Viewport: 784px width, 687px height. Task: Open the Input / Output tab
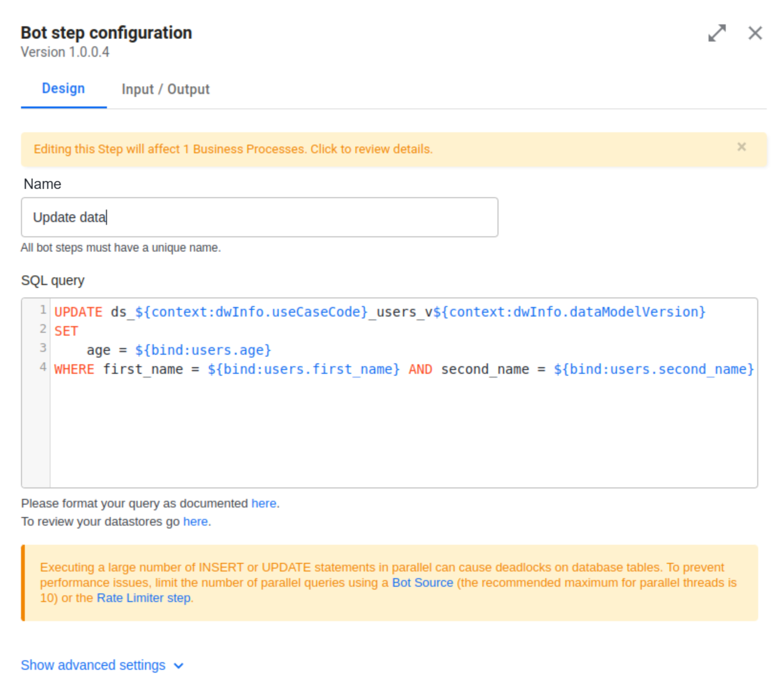point(165,89)
